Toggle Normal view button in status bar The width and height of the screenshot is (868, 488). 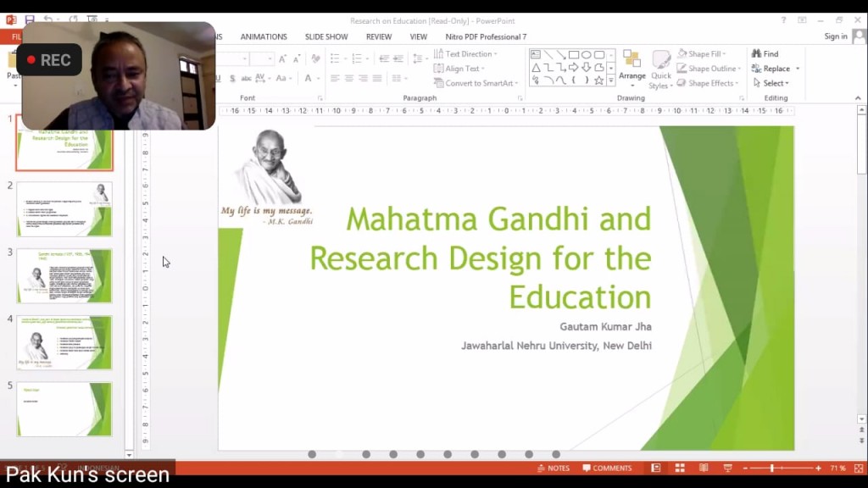coord(656,468)
